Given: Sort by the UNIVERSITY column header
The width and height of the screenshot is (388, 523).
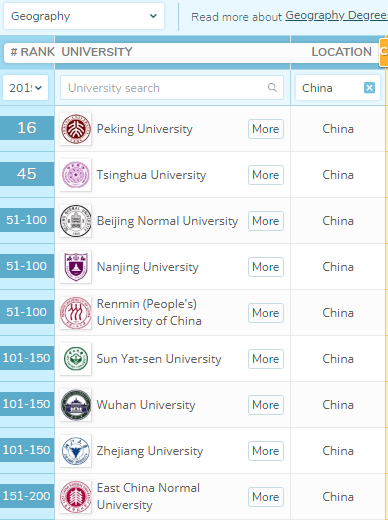Looking at the screenshot, I should [x=97, y=52].
